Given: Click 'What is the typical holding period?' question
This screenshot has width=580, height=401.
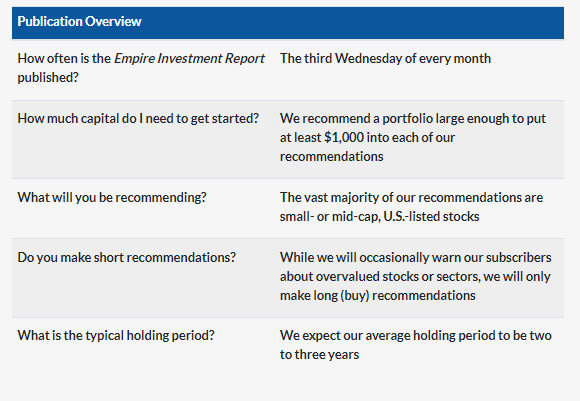Looking at the screenshot, I should coord(116,336).
